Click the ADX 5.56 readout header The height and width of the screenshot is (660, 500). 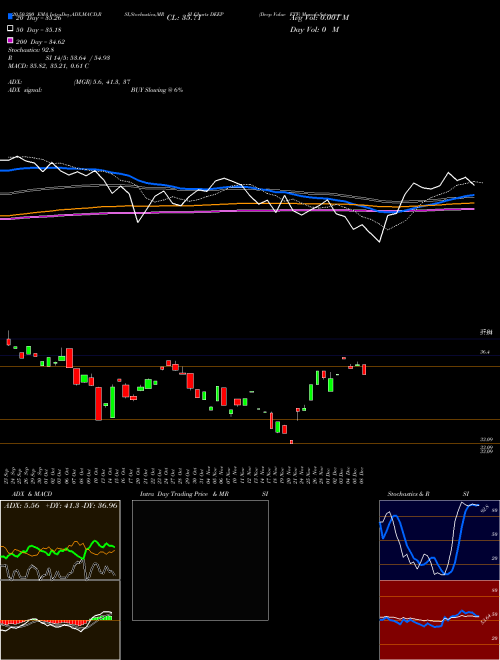coord(61,505)
